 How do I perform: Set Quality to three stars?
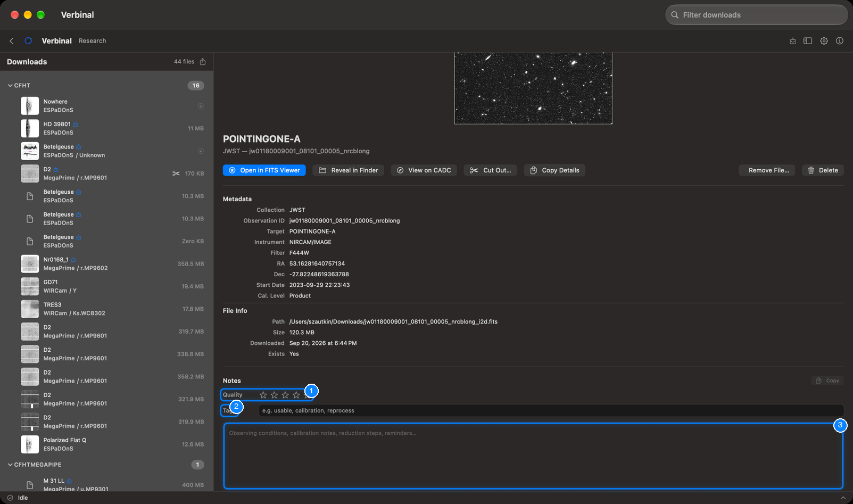click(285, 395)
